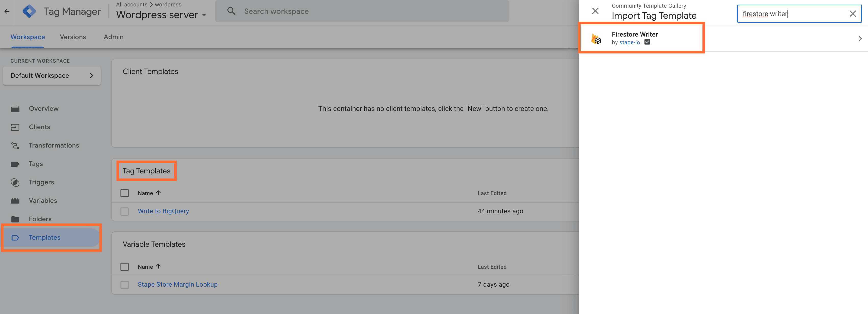Select the Triggers icon
868x314 pixels.
tap(15, 182)
